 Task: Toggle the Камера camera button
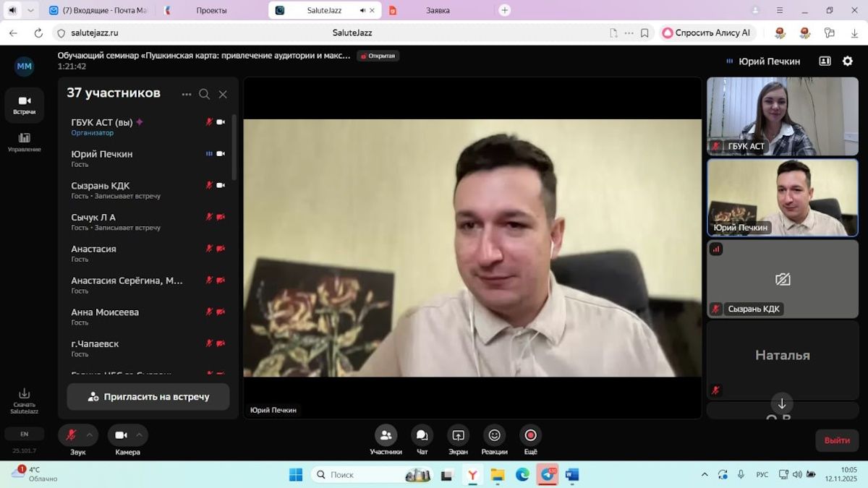point(121,435)
